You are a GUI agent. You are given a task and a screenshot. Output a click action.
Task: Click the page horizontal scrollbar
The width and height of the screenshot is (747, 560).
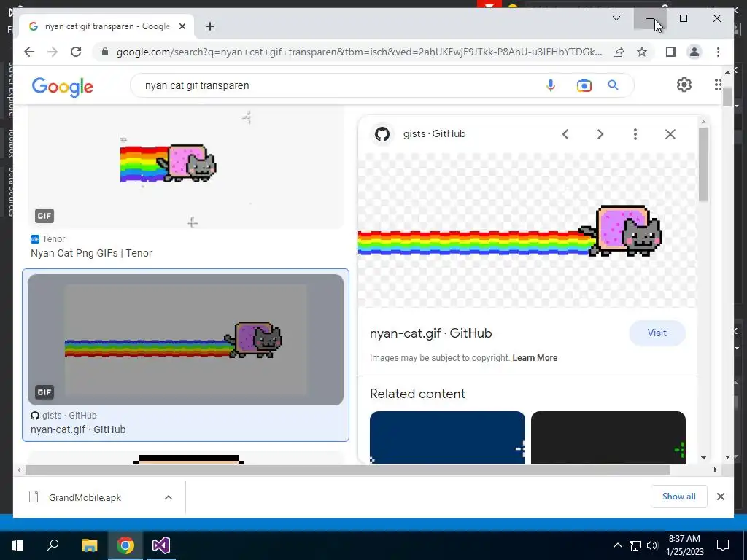click(347, 470)
